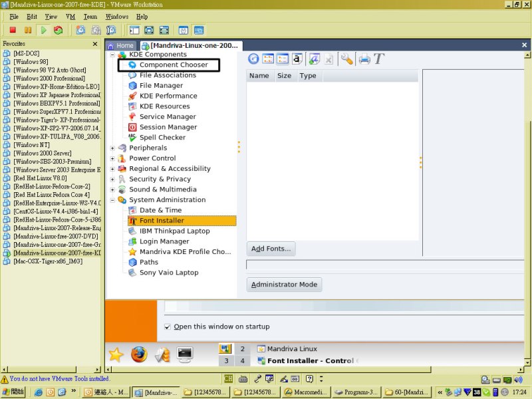Image resolution: width=532 pixels, height=399 pixels.
Task: Click the revert to snapshot toolbar icon
Action: (x=96, y=30)
